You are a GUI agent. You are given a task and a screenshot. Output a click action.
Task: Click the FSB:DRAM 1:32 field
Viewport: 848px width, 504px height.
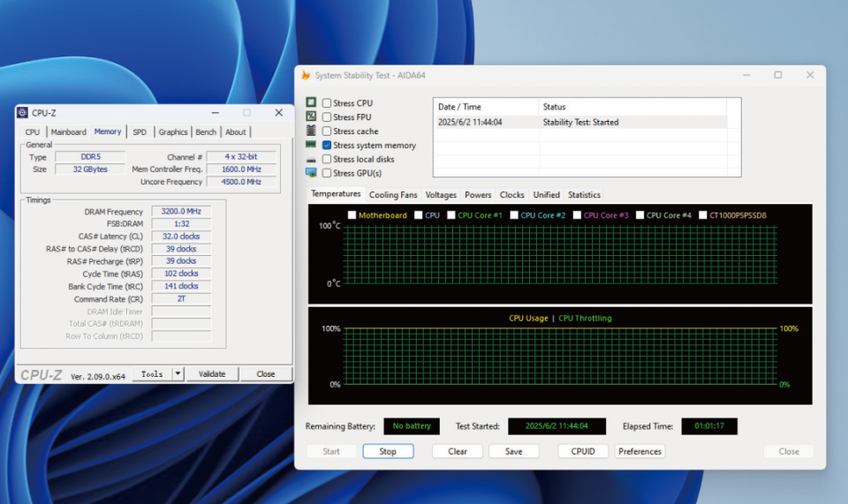point(181,223)
